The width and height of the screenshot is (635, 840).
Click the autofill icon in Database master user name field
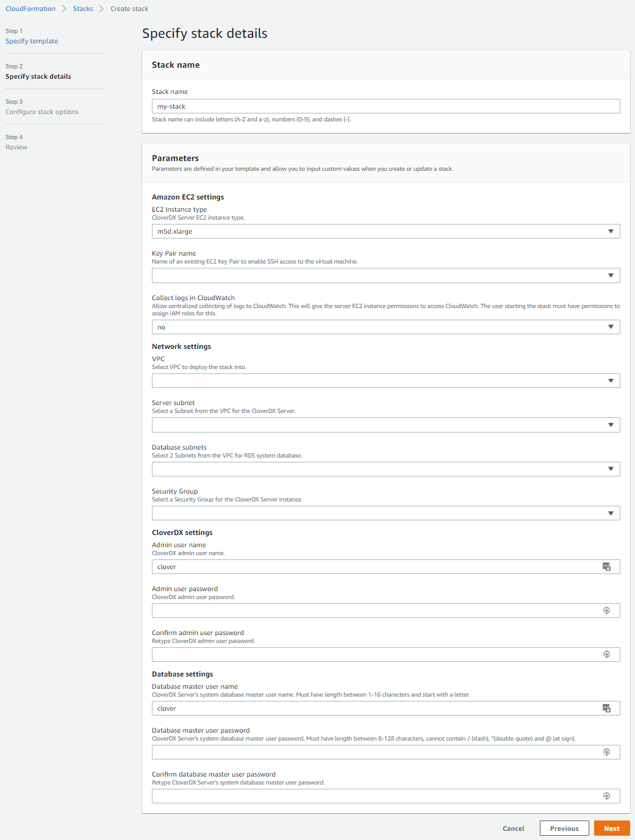[x=606, y=708]
